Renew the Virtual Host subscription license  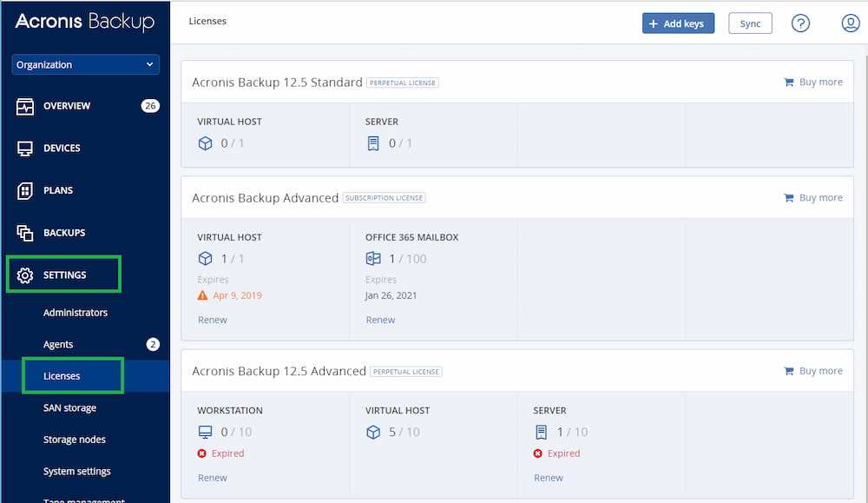tap(213, 320)
